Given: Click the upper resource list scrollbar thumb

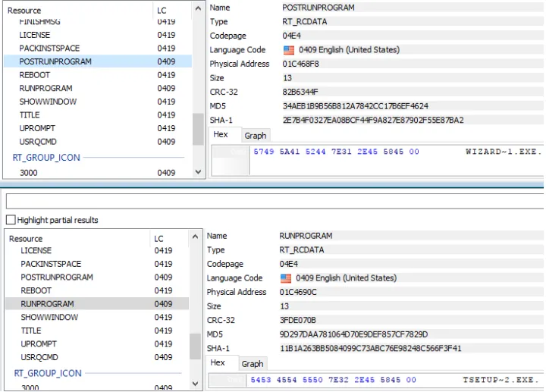Looking at the screenshot, I should [x=198, y=129].
